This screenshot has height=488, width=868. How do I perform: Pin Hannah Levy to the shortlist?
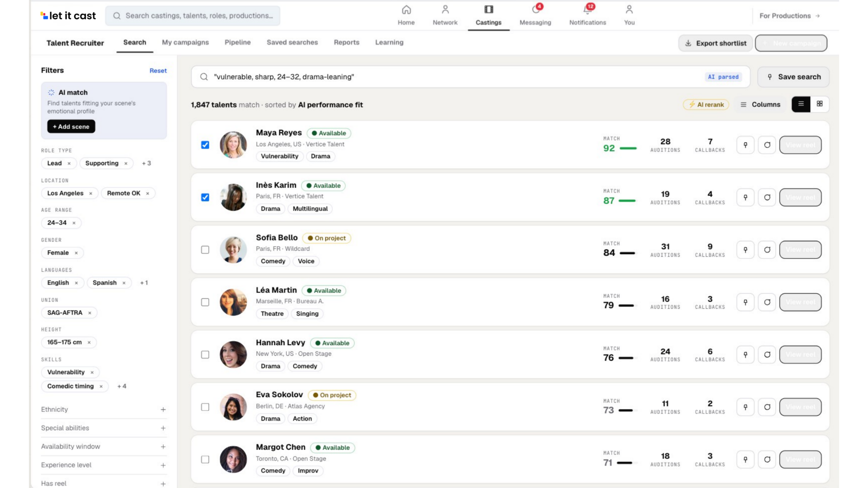745,355
